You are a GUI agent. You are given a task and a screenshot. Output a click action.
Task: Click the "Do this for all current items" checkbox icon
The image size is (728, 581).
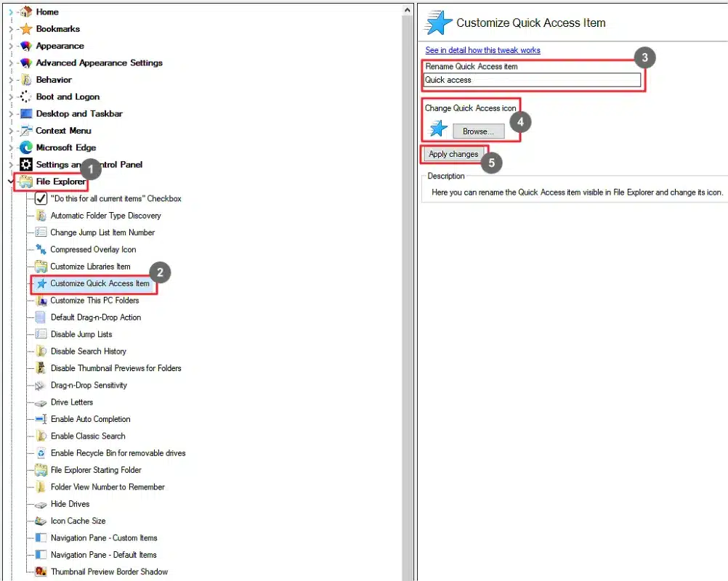(x=41, y=198)
